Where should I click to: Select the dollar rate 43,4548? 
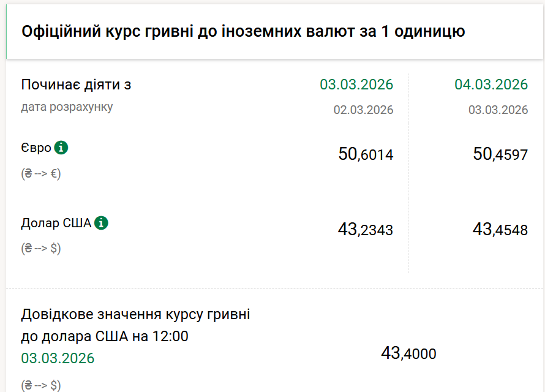(x=500, y=230)
